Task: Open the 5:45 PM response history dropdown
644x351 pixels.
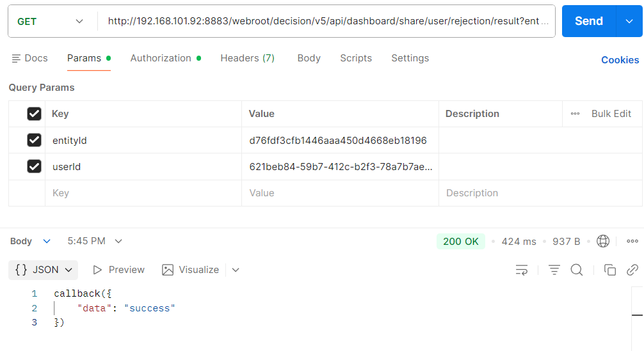Action: pos(95,241)
